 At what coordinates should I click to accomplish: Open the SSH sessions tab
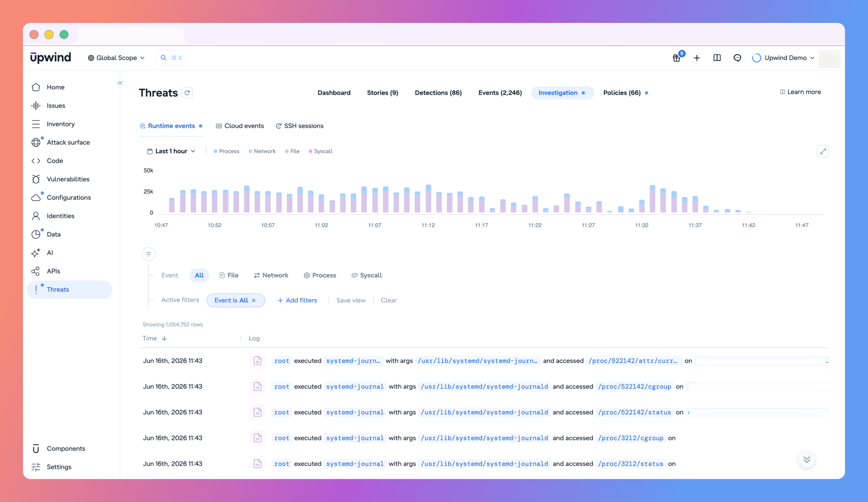coord(300,126)
